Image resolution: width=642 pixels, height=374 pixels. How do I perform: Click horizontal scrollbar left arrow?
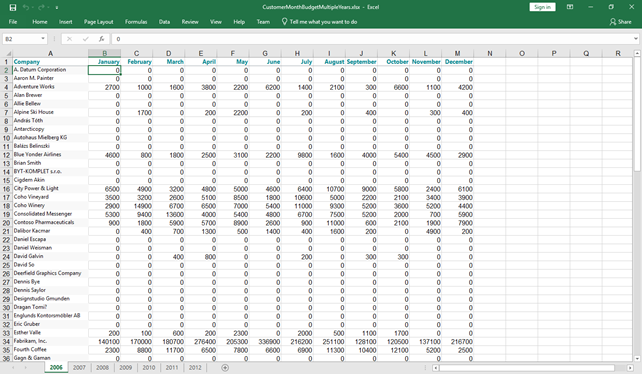point(435,368)
